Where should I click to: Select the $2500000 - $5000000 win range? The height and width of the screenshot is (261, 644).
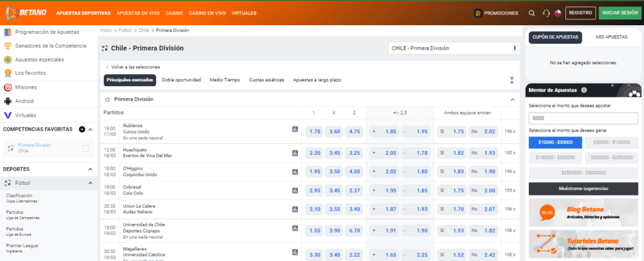[584, 173]
